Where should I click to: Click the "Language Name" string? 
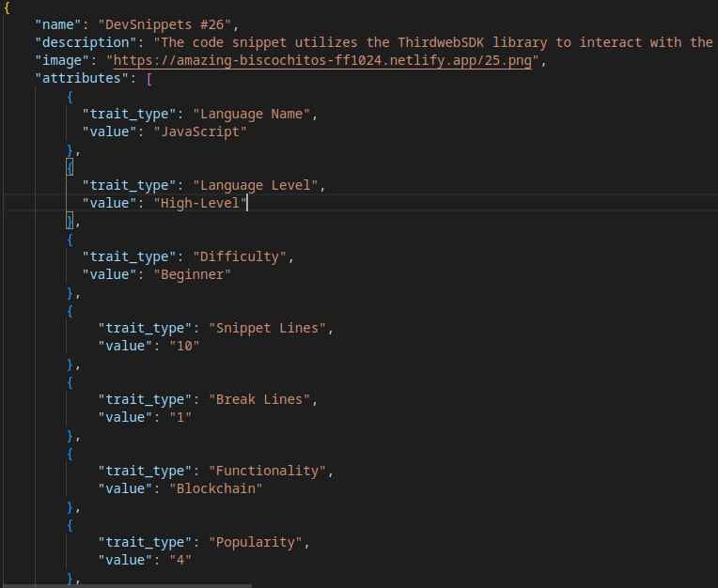point(251,114)
